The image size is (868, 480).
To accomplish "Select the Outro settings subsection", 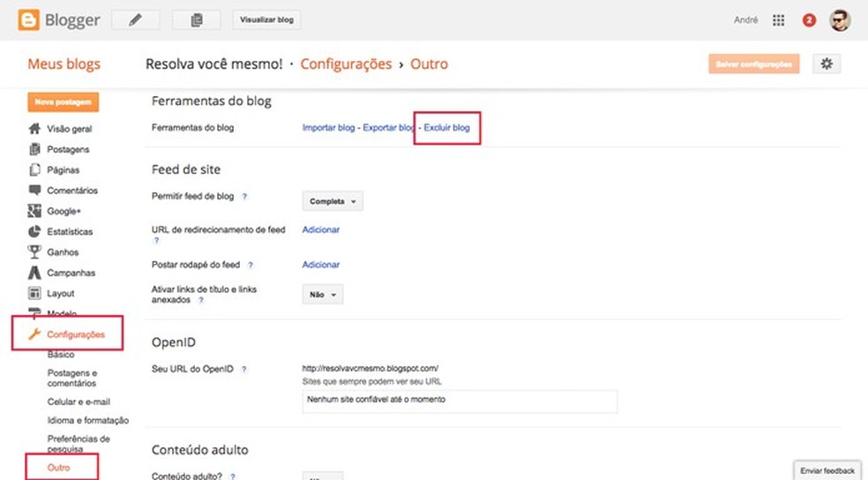I will tap(59, 468).
